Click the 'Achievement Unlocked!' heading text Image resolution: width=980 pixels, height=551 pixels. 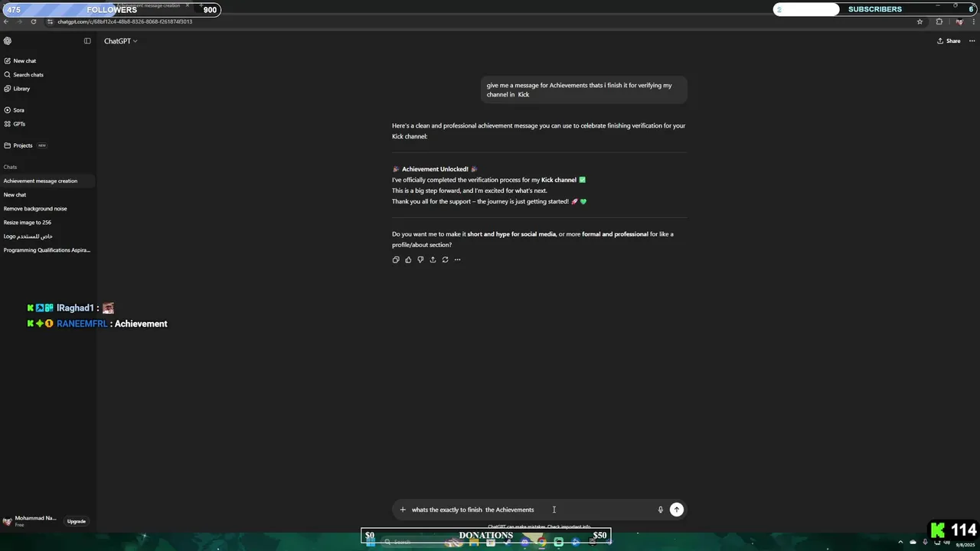(x=435, y=169)
